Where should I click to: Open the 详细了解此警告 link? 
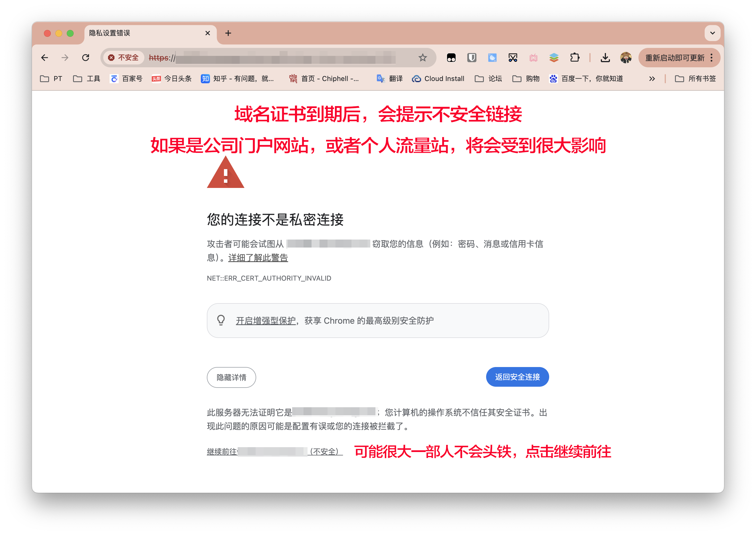(x=258, y=258)
